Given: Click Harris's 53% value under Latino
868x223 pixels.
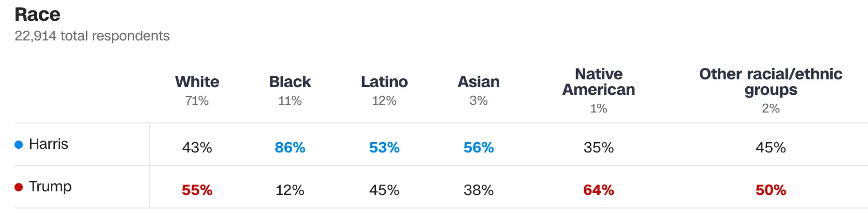Looking at the screenshot, I should click(x=384, y=148).
